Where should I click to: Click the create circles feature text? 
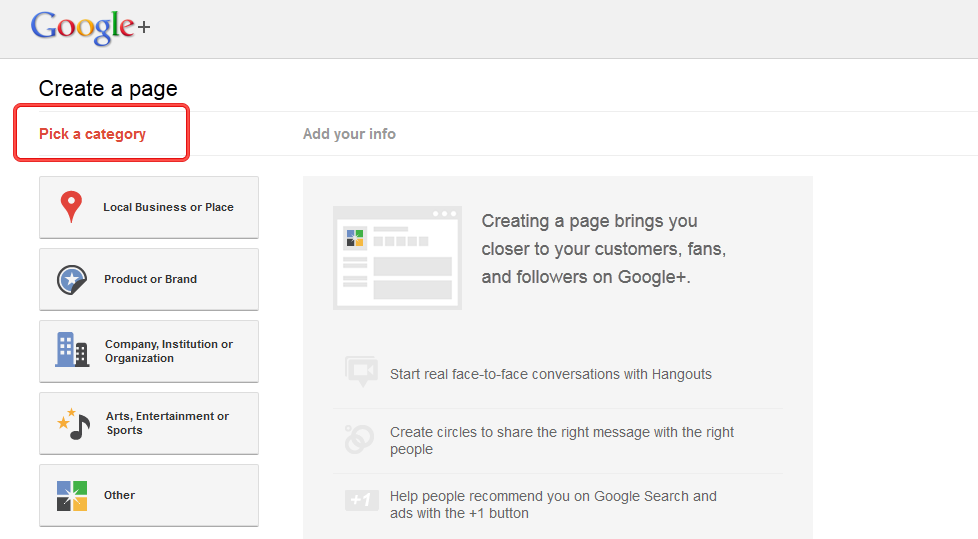562,440
